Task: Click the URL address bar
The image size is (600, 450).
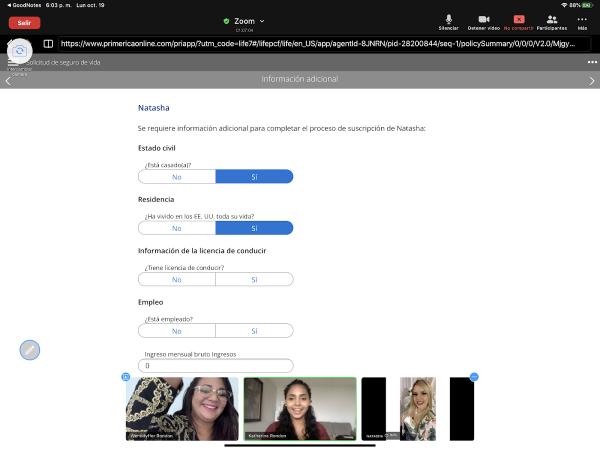Action: point(320,44)
